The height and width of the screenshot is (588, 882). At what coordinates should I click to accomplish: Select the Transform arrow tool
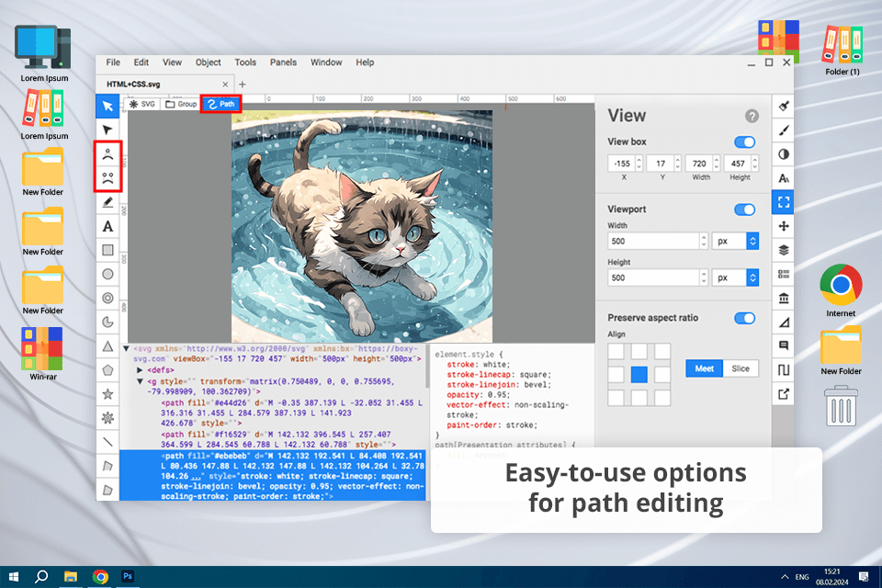pos(107,106)
